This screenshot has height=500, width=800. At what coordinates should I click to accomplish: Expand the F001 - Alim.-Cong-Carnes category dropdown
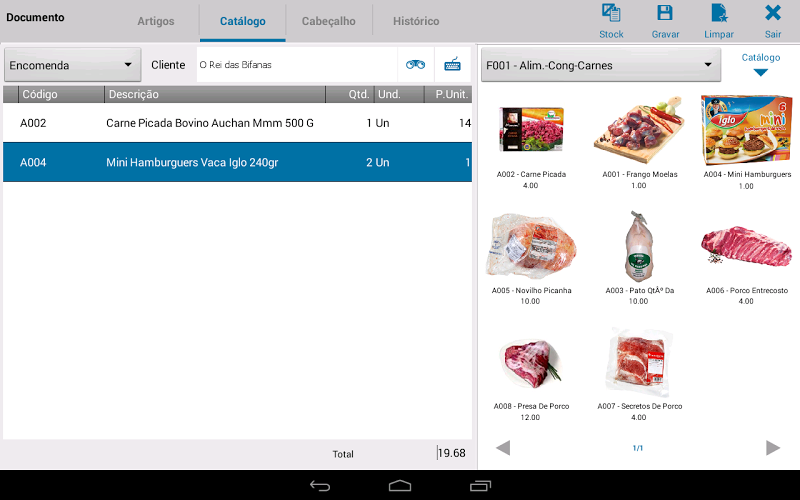click(601, 65)
